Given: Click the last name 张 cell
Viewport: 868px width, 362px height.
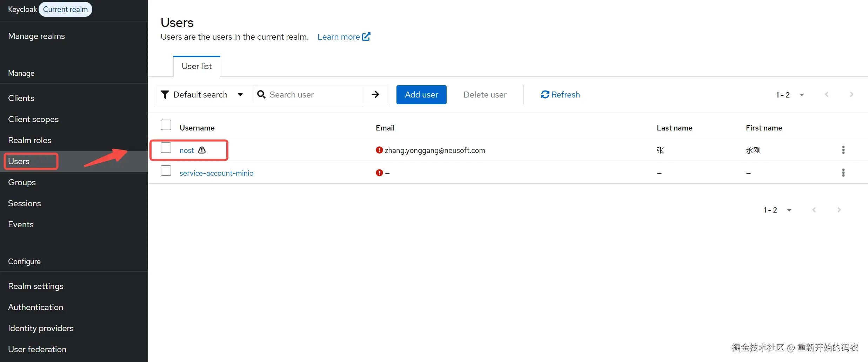Looking at the screenshot, I should click(660, 150).
